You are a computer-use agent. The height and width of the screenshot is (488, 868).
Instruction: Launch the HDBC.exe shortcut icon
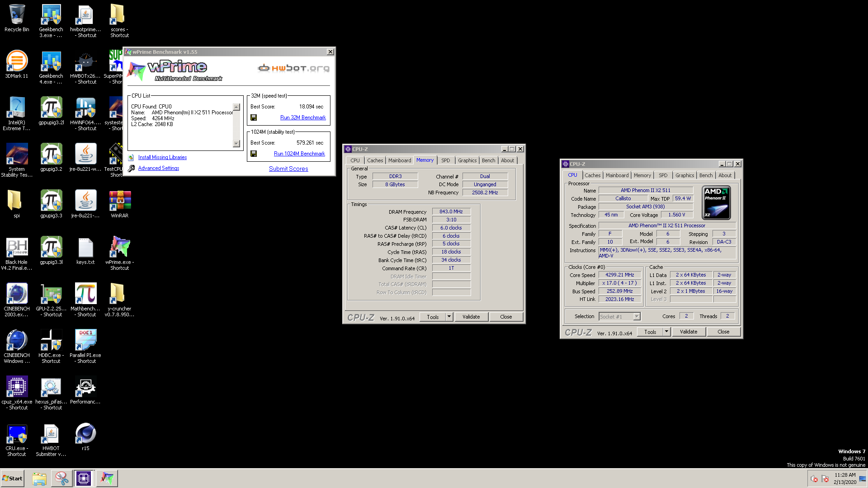(51, 347)
